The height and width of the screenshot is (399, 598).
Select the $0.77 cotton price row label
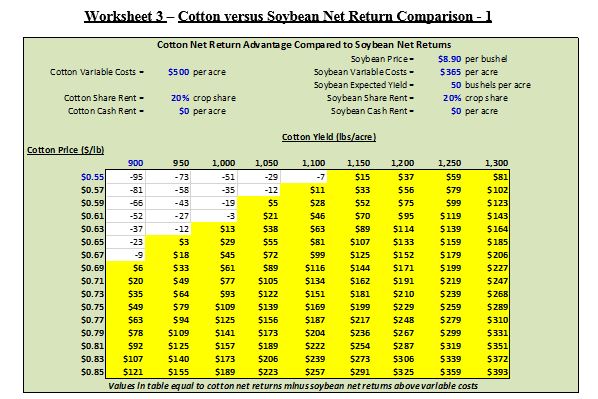click(92, 320)
